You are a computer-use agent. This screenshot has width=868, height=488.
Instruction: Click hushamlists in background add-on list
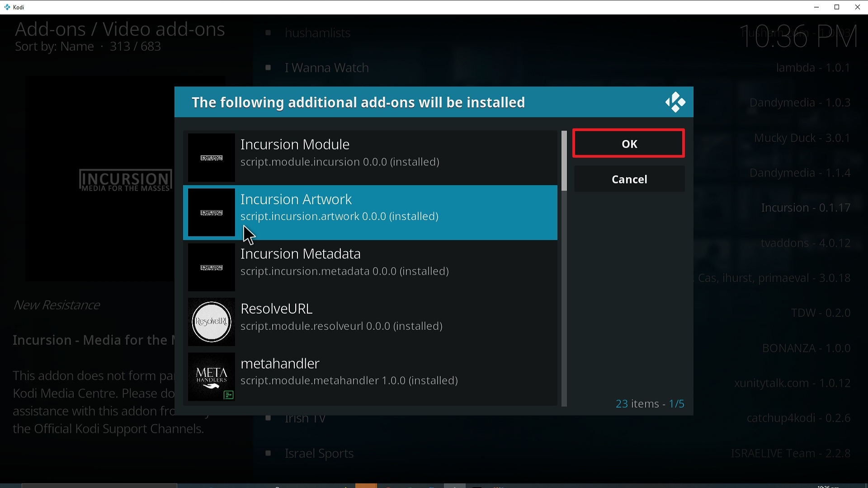pyautogui.click(x=317, y=33)
